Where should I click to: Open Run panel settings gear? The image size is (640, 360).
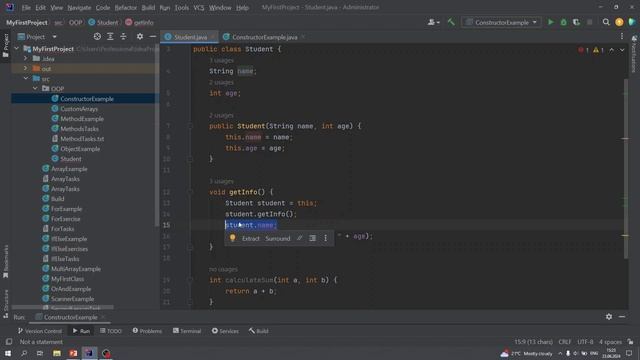point(609,317)
